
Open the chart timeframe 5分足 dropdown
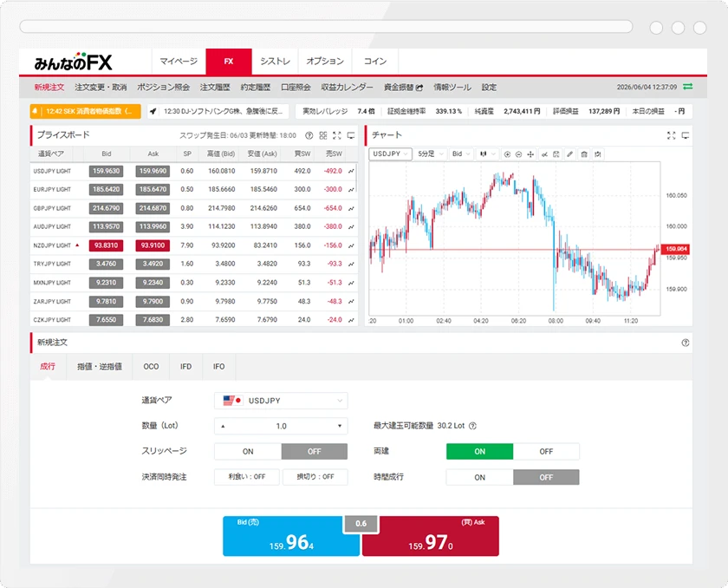pyautogui.click(x=431, y=154)
